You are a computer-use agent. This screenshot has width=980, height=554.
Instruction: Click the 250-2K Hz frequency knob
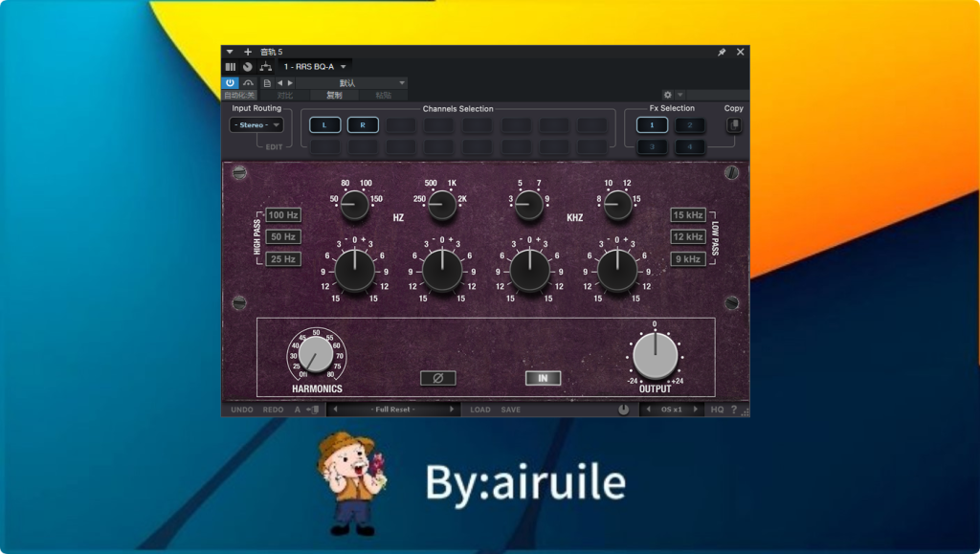[442, 205]
